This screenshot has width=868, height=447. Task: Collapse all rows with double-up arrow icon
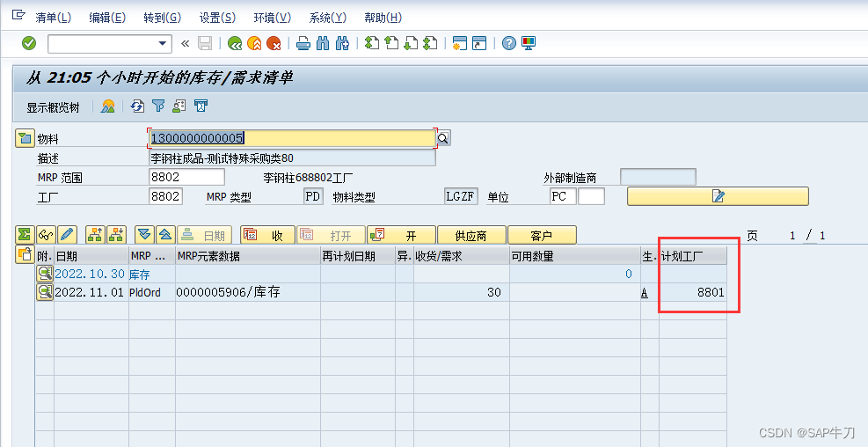click(165, 235)
